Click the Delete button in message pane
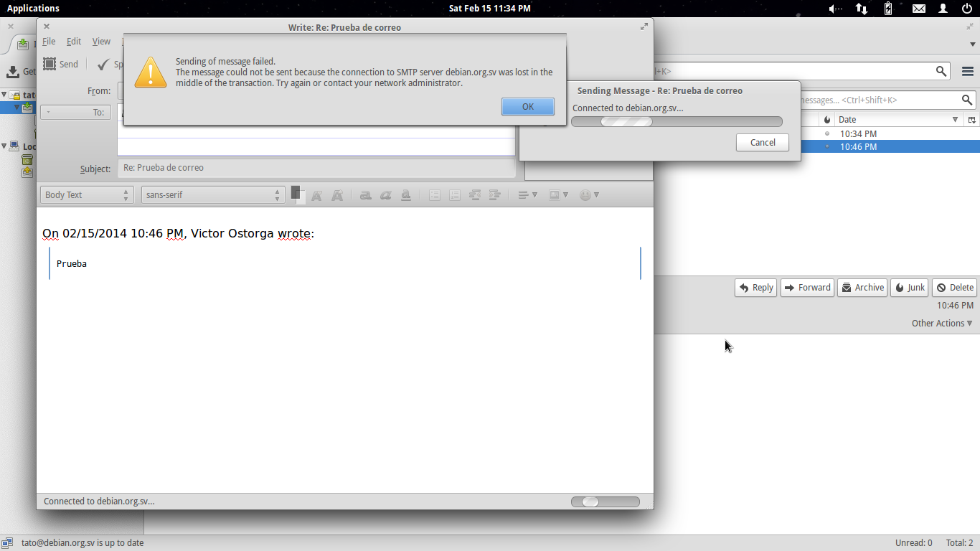Image resolution: width=980 pixels, height=551 pixels. point(954,288)
